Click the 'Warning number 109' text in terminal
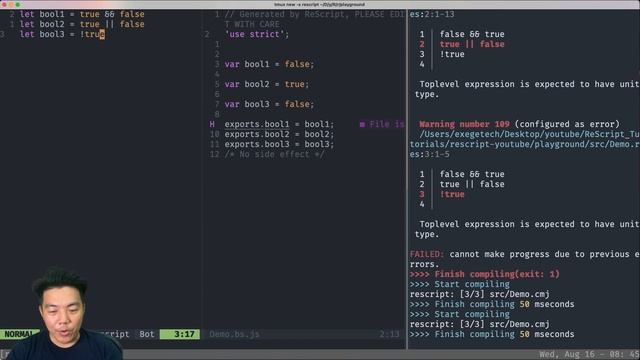This screenshot has width=640, height=360. [464, 124]
